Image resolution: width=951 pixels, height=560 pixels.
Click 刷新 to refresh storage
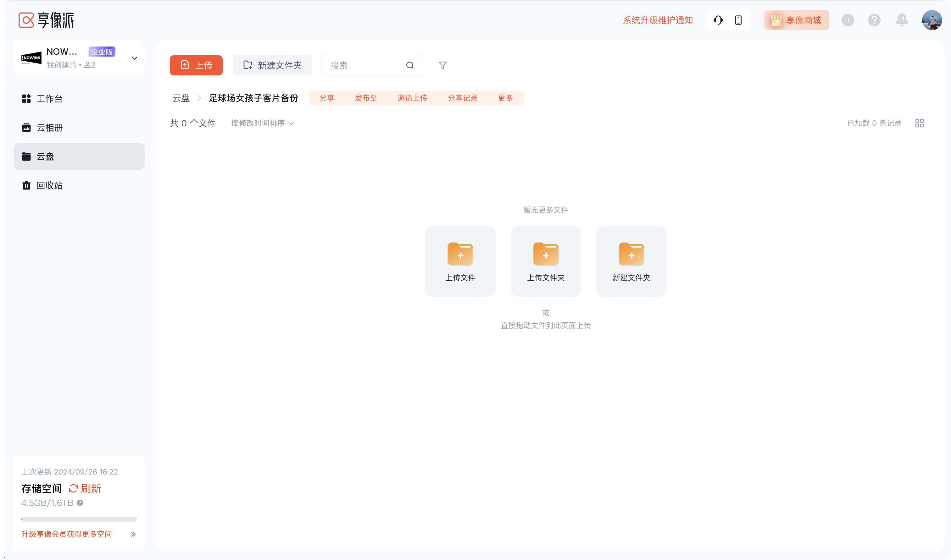[x=85, y=489]
